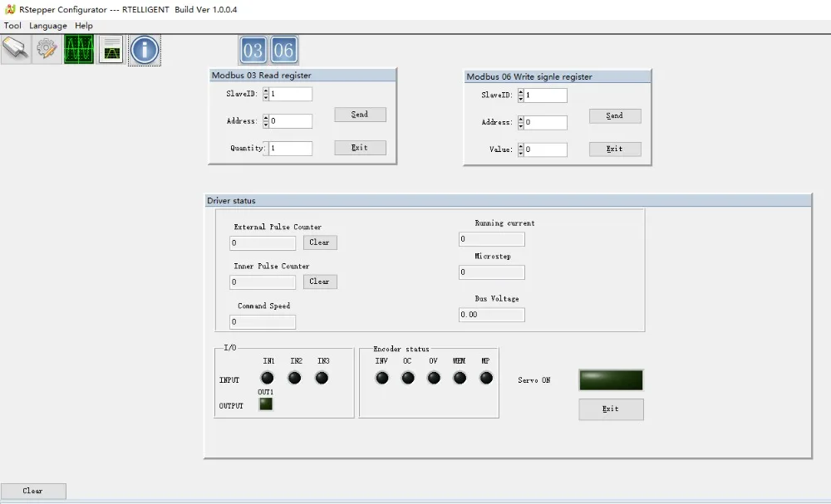Adjust the Value stepper in Modbus 06
831x504 pixels.
(x=521, y=149)
